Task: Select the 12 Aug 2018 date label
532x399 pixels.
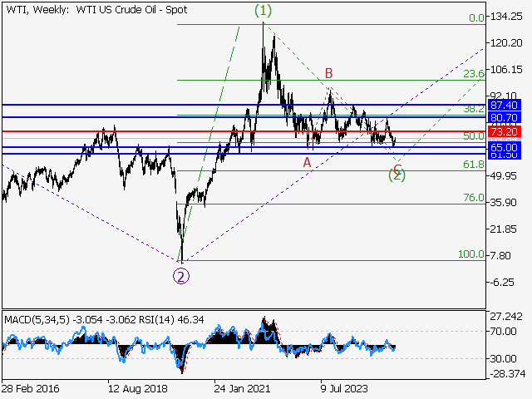Action: (x=136, y=387)
